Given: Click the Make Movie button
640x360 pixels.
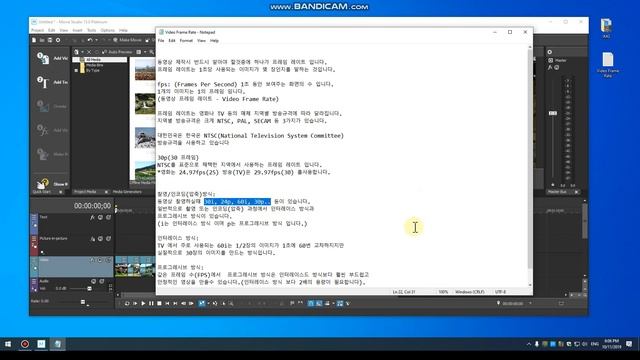Looking at the screenshot, I should (x=127, y=40).
